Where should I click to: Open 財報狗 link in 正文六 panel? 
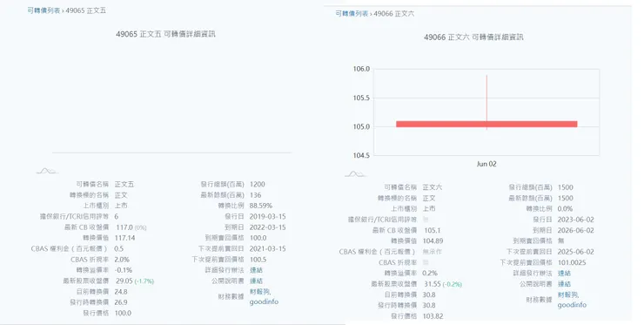point(568,295)
